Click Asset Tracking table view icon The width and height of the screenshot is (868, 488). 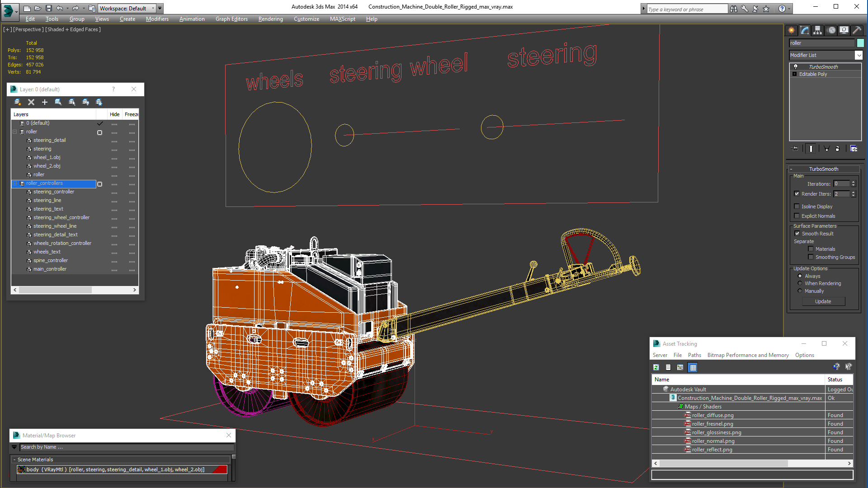tap(693, 367)
